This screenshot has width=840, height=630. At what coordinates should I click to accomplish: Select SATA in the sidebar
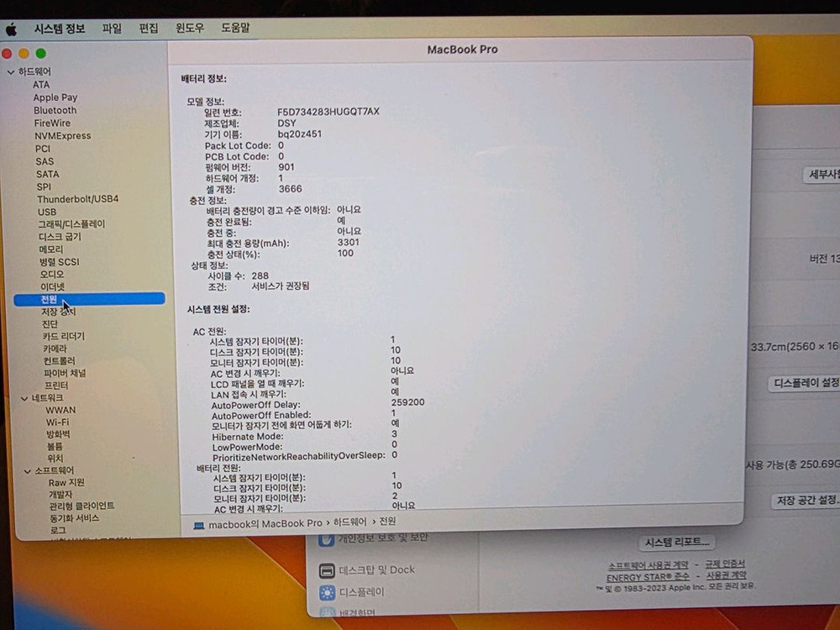click(48, 174)
